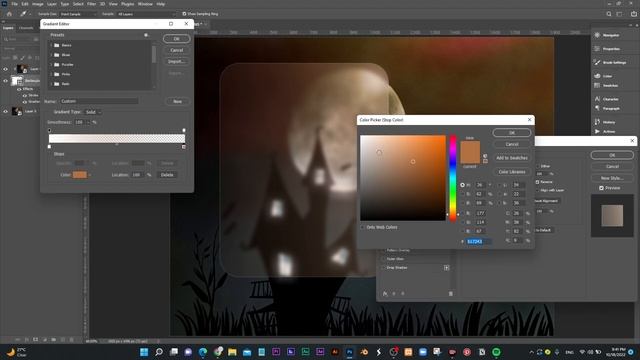Click the trash icon in Layer Style dialog
640x360 pixels.
451,293
